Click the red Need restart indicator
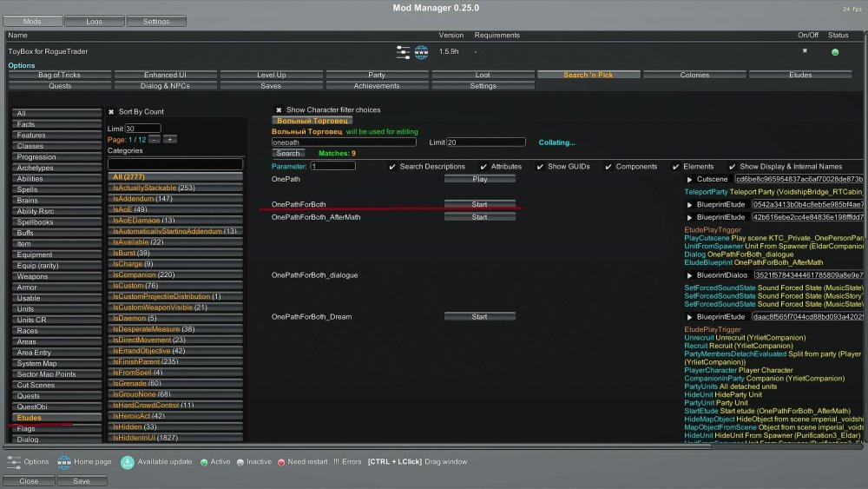Screen dimensions: 868x489 pyautogui.click(x=281, y=462)
